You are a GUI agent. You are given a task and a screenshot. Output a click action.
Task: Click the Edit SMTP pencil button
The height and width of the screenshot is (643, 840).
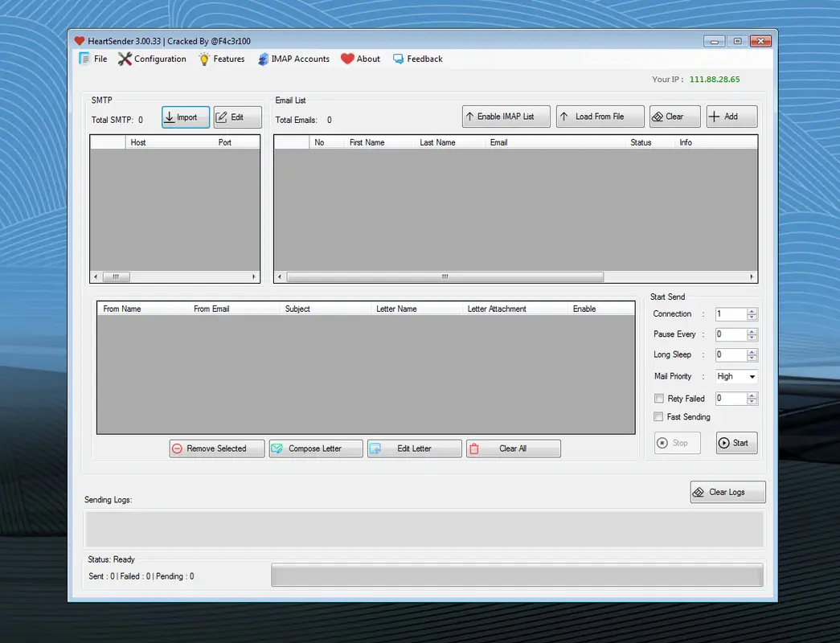point(237,117)
